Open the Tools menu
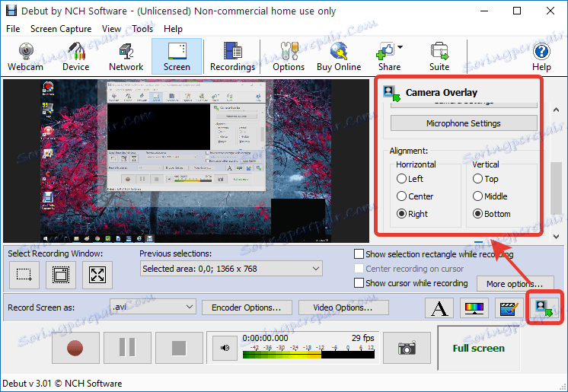Viewport: 568px width, 392px height. click(x=142, y=29)
